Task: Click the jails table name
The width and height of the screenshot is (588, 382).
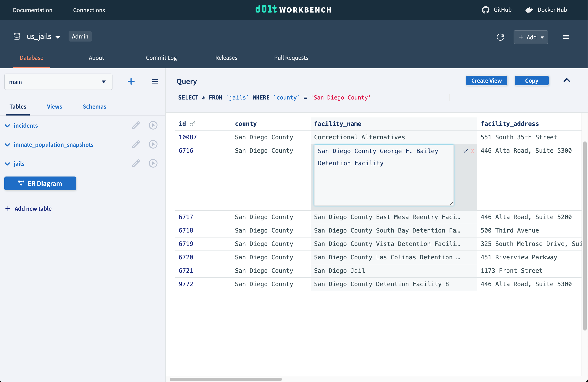Action: point(19,164)
